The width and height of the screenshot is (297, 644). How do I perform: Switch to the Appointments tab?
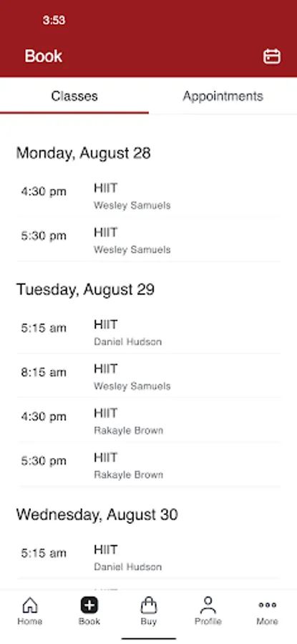pos(223,96)
